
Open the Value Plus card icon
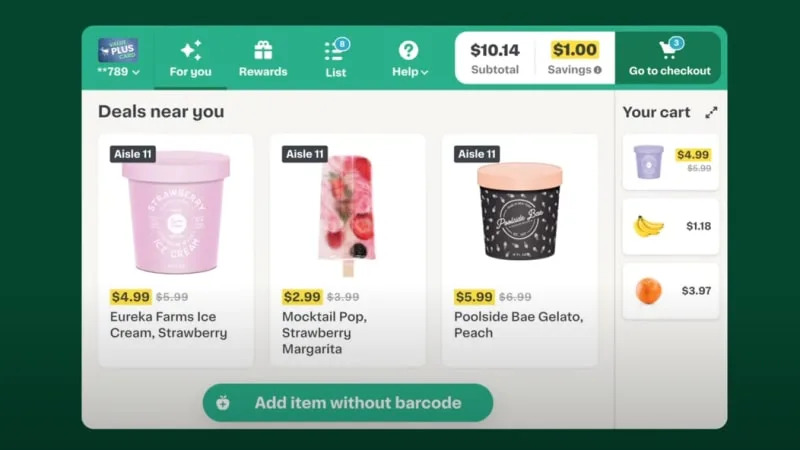pos(118,50)
